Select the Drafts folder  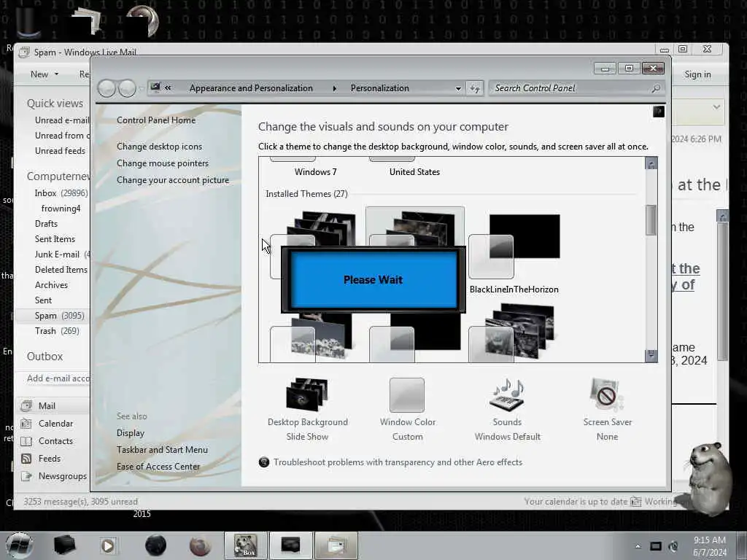click(46, 223)
